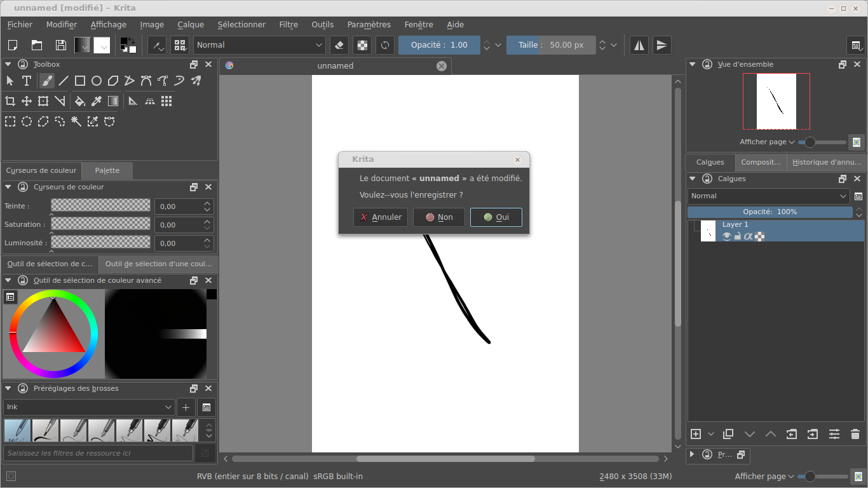Image resolution: width=868 pixels, height=488 pixels.
Task: Toggle preserve alpha button in toolbar
Action: coord(362,45)
